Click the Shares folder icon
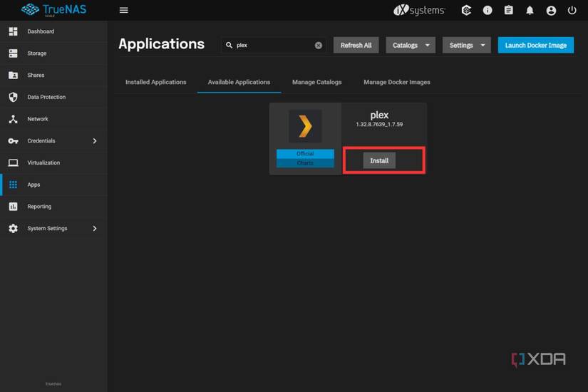 13,75
